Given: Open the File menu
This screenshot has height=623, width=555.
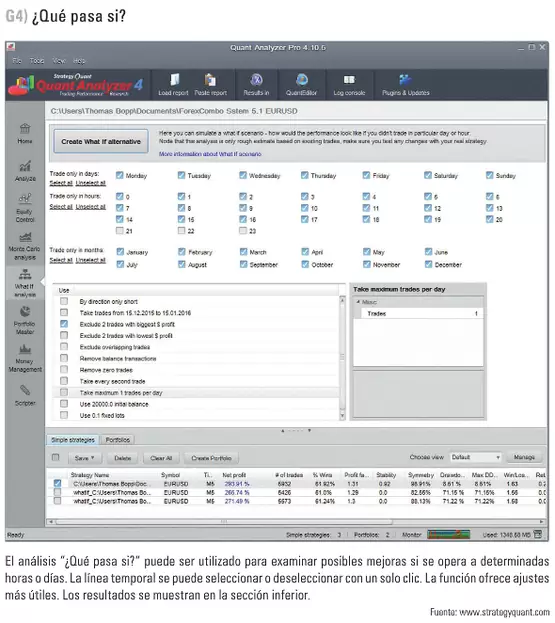Looking at the screenshot, I should pos(17,61).
